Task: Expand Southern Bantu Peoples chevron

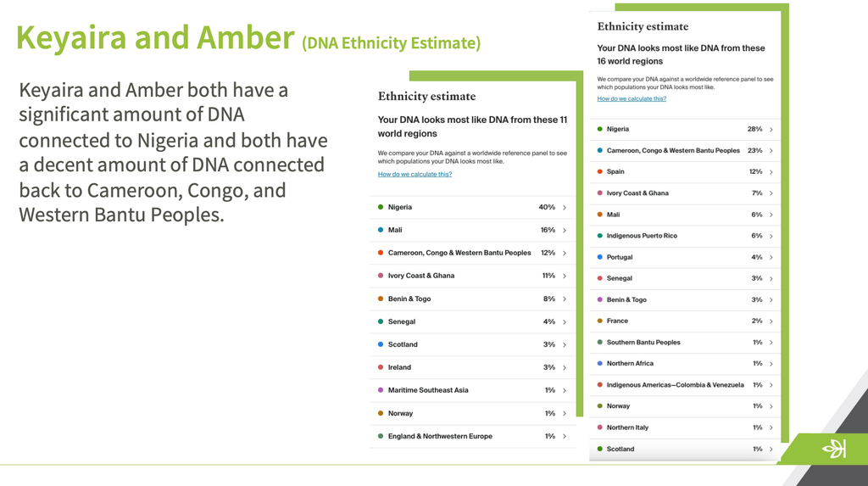Action: [771, 343]
